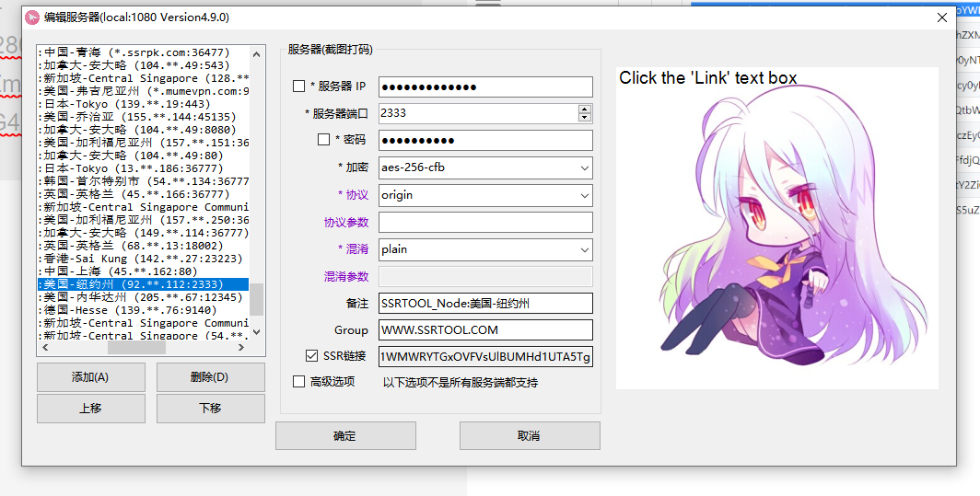Select server 加拿大-安大略 (104.**.49:80)
The width and height of the screenshot is (980, 496).
point(144,156)
